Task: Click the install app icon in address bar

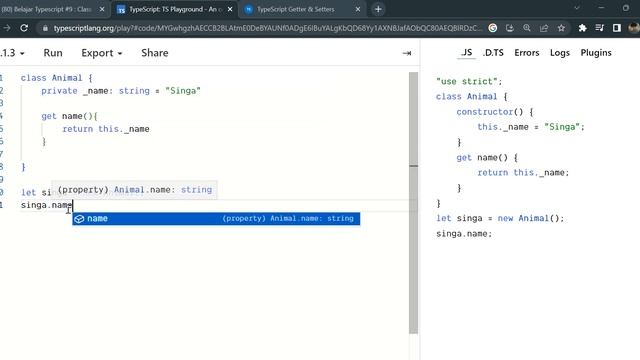Action: pyautogui.click(x=510, y=28)
